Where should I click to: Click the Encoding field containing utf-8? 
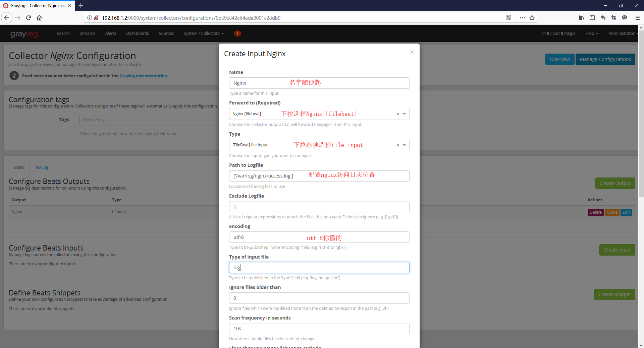coord(319,237)
